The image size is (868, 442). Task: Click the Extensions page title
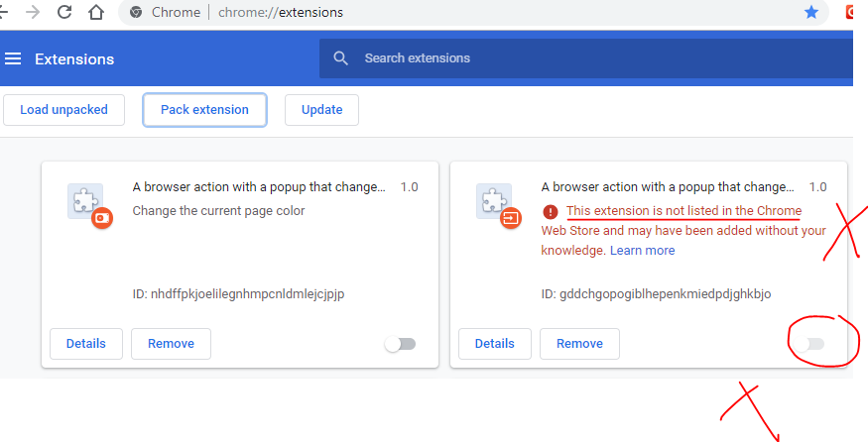click(x=74, y=59)
